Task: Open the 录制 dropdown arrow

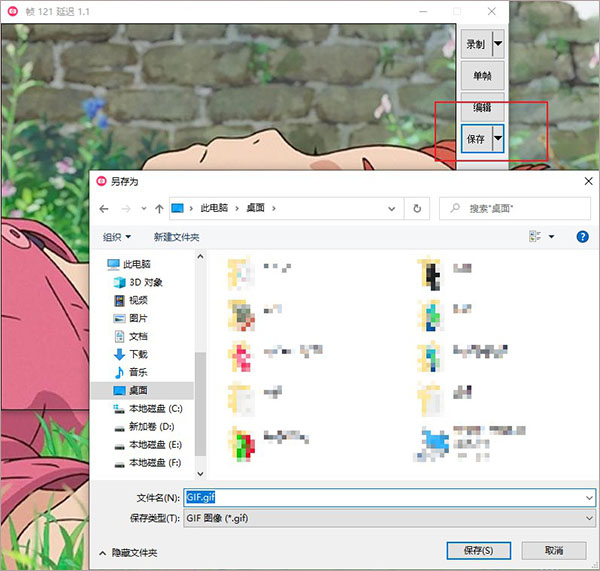Action: (497, 44)
